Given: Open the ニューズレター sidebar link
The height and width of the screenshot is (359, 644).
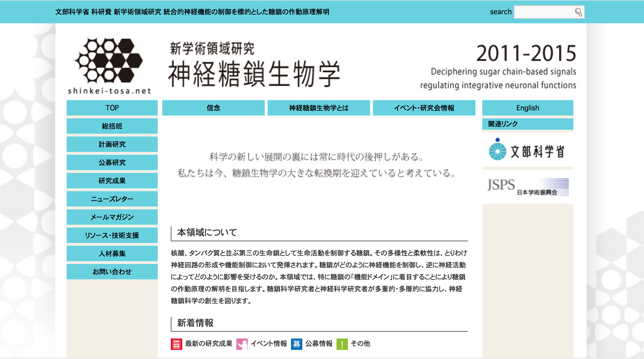Looking at the screenshot, I should click(112, 199).
